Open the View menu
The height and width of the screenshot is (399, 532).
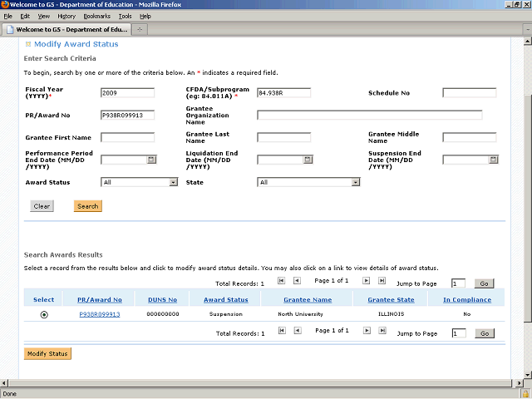click(x=44, y=17)
